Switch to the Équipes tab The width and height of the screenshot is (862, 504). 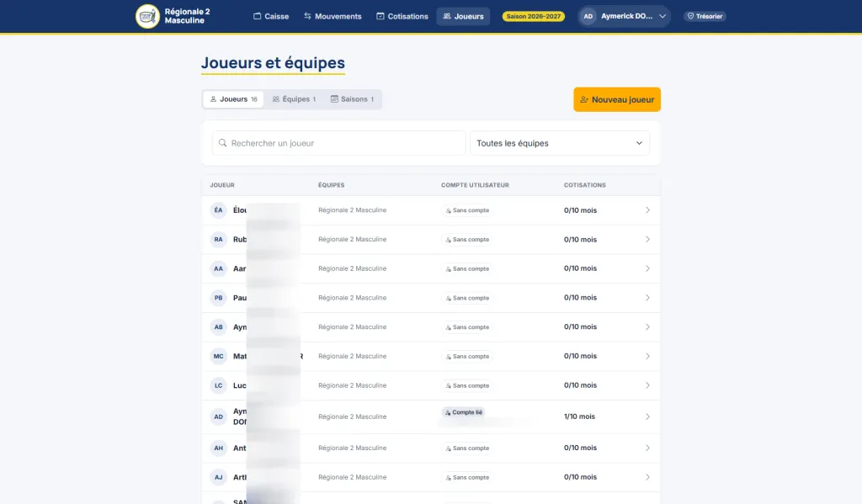294,99
